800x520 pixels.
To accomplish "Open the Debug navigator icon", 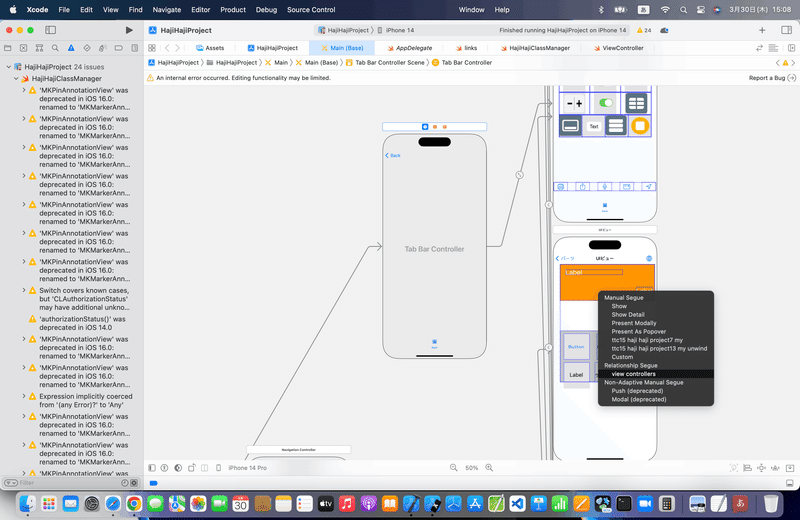I will tap(103, 48).
